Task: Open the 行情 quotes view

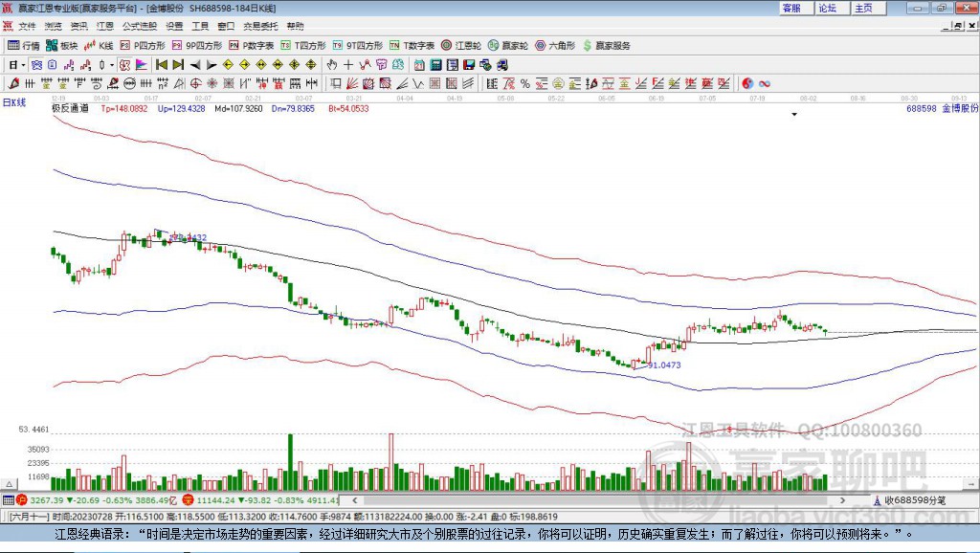Action: 24,45
